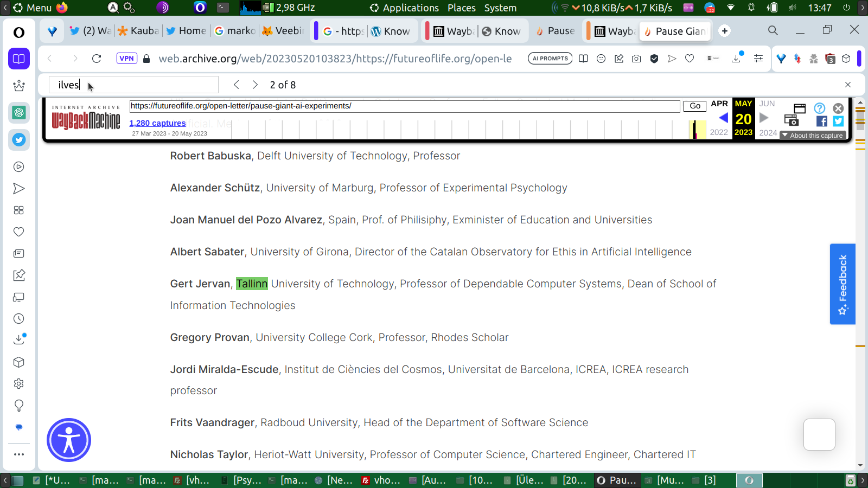Open the Applications menu in top panel
Screen dimensions: 868x488
[x=404, y=8]
